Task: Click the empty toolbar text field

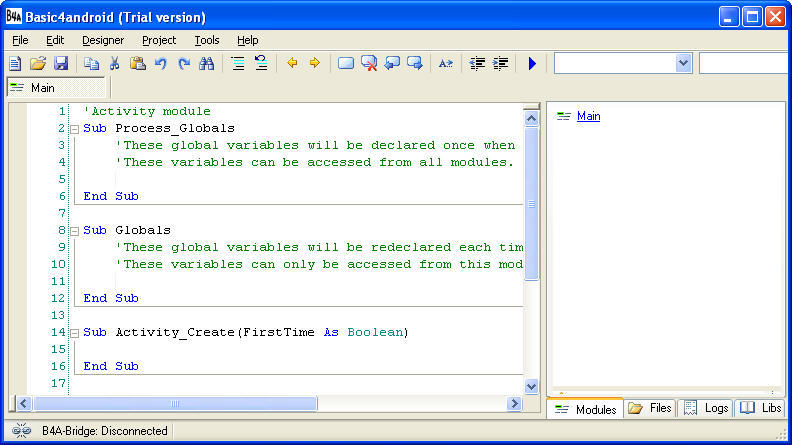Action: click(745, 63)
